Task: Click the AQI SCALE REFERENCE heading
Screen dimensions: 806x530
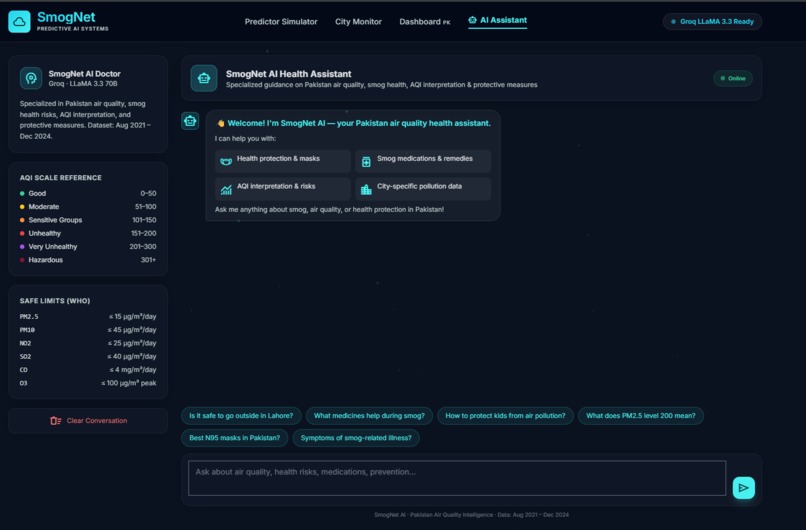Action: 61,178
